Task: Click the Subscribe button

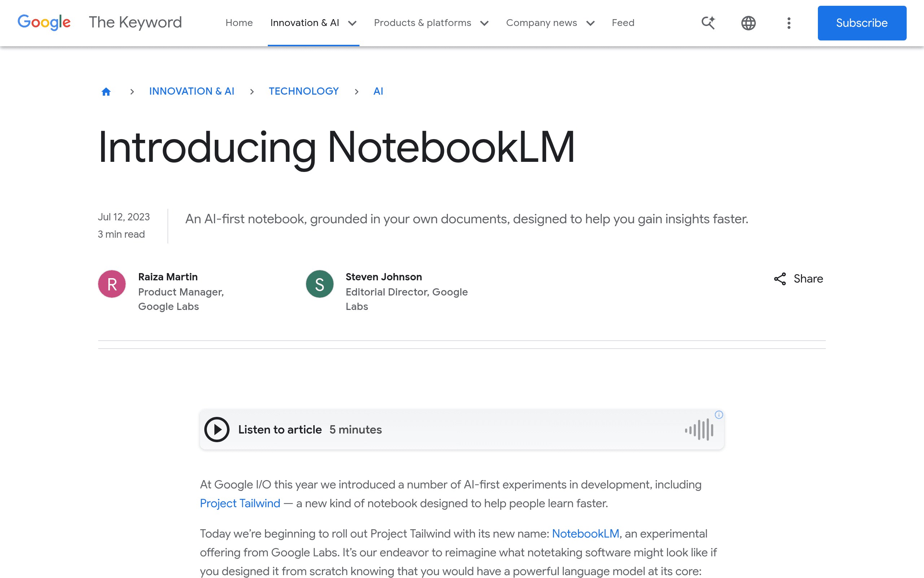Action: [862, 23]
